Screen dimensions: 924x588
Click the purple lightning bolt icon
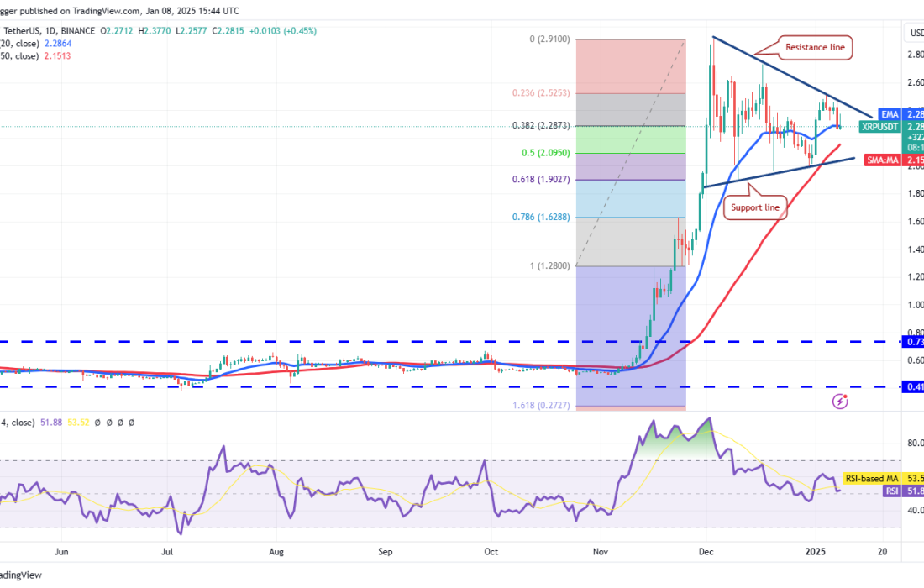pyautogui.click(x=840, y=402)
